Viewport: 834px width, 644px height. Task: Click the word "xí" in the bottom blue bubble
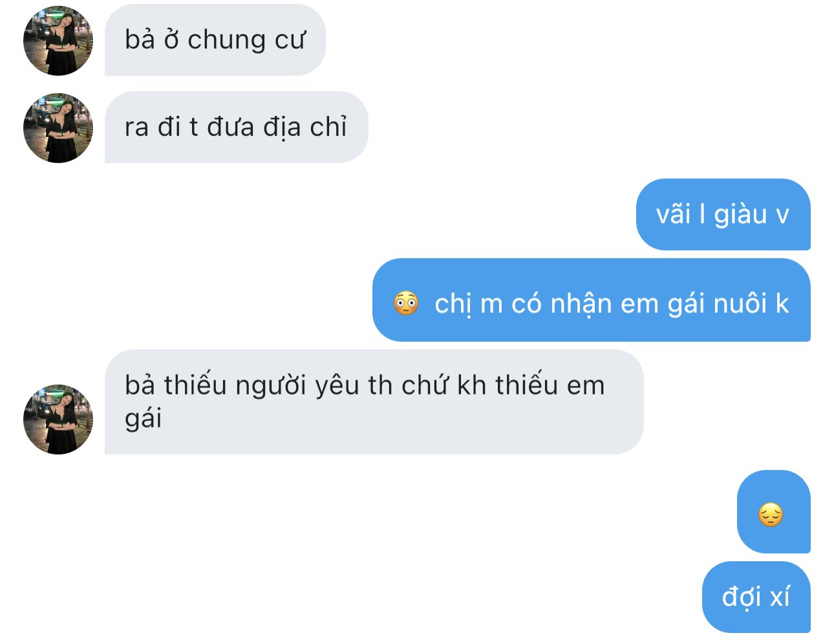[x=780, y=597]
